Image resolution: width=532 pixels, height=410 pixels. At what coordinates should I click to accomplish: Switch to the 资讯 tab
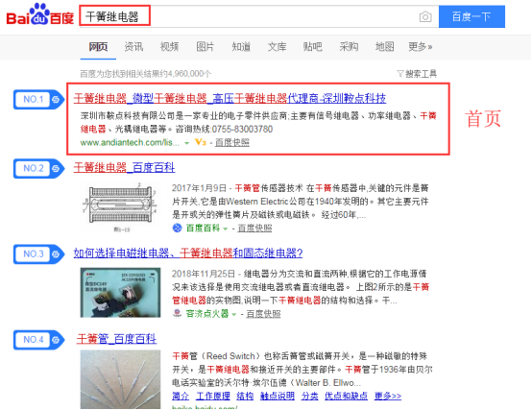[x=133, y=46]
